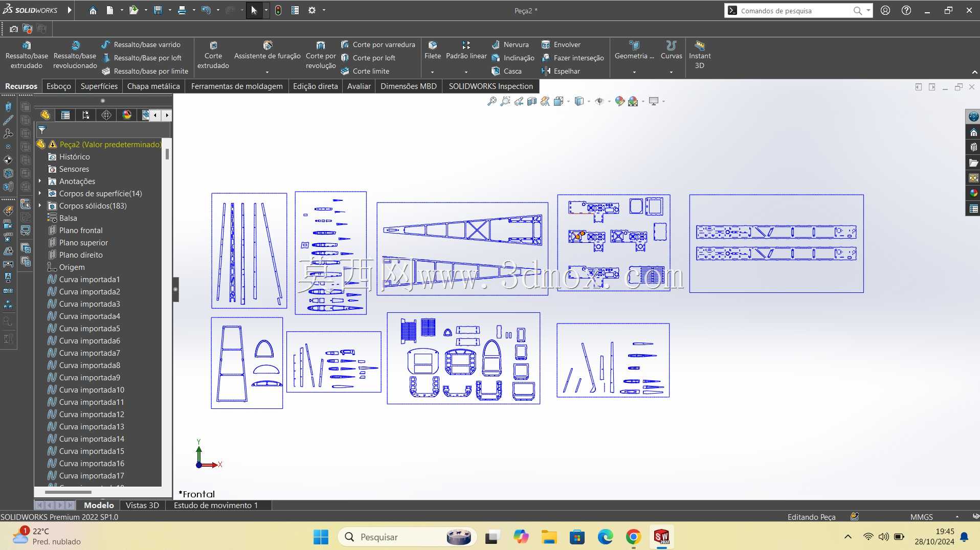Screen dimensions: 980x550
Task: Click the Save floppy disk icon
Action: pyautogui.click(x=158, y=10)
